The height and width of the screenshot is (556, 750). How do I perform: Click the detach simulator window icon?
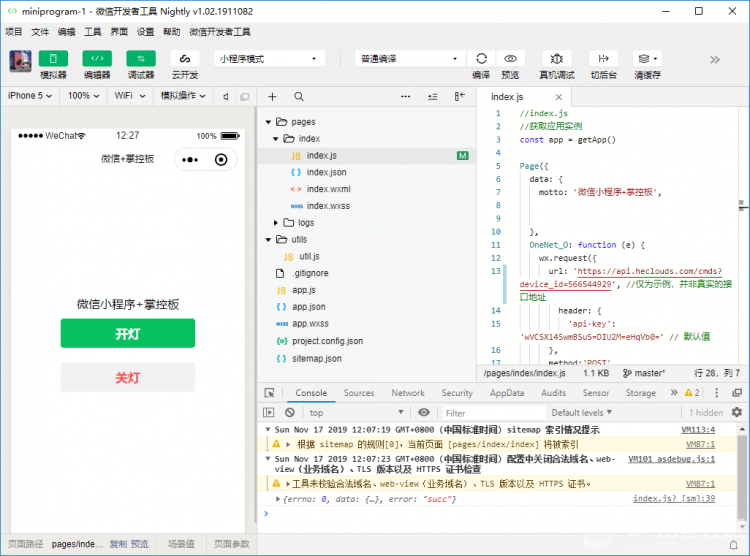point(244,97)
